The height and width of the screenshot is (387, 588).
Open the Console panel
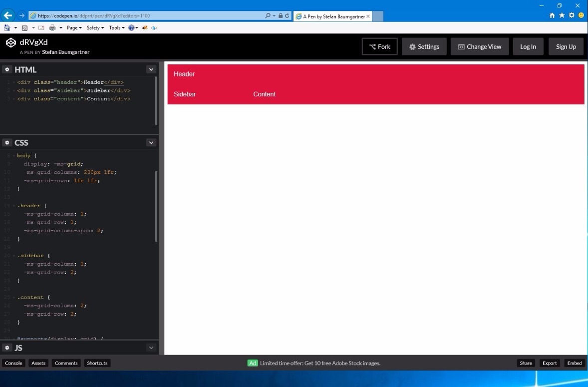tap(13, 363)
